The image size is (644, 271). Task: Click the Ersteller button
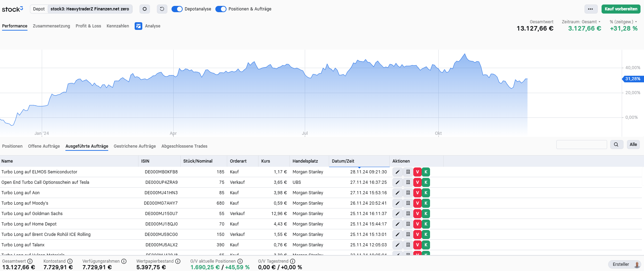click(625, 264)
